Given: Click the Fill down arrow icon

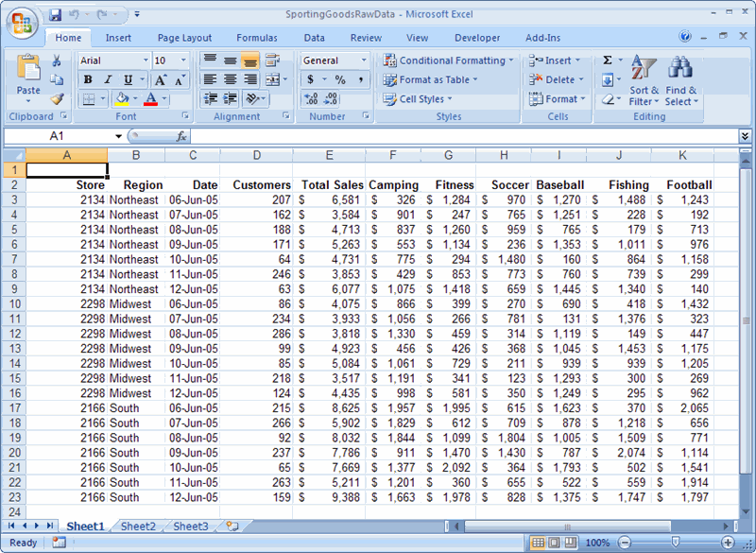Looking at the screenshot, I should coord(608,79).
